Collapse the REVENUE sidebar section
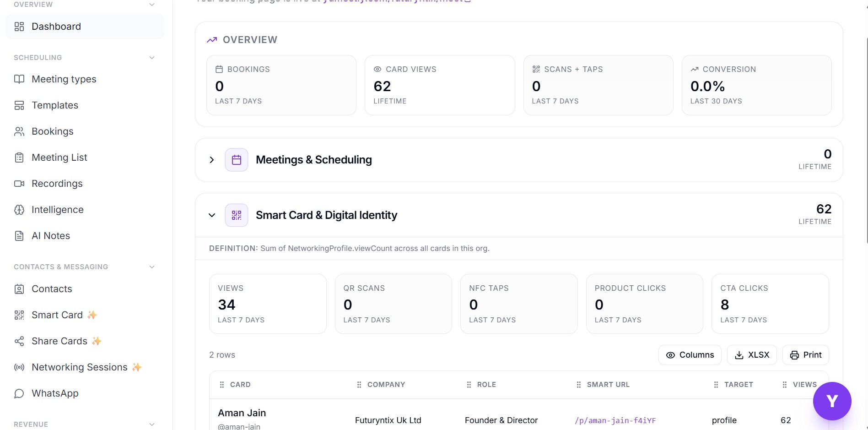The height and width of the screenshot is (430, 868). [152, 425]
